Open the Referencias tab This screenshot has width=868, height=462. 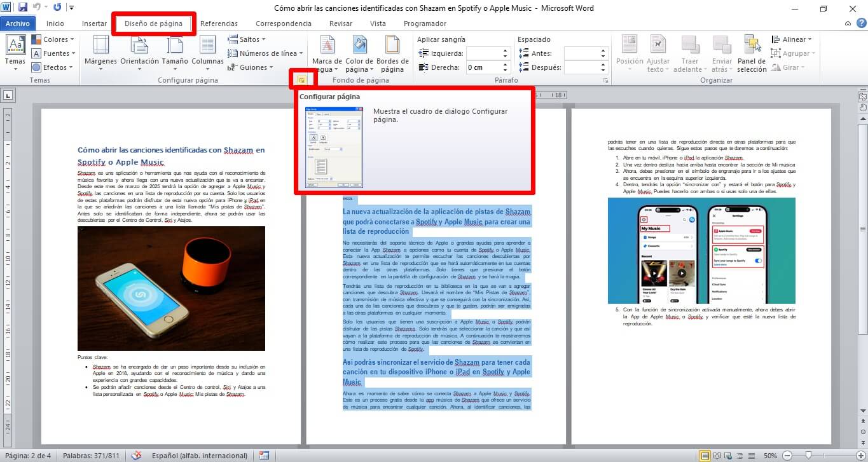[x=219, y=24]
